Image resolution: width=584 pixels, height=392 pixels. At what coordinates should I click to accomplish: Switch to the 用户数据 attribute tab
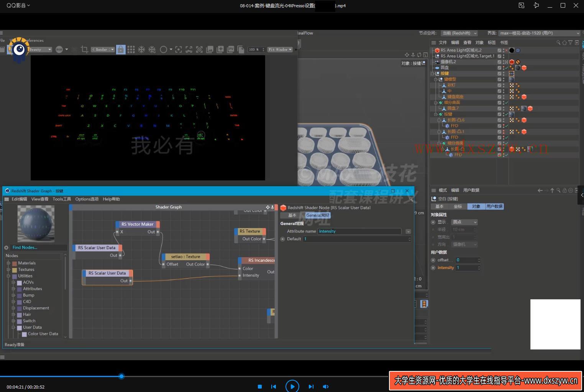pos(494,207)
